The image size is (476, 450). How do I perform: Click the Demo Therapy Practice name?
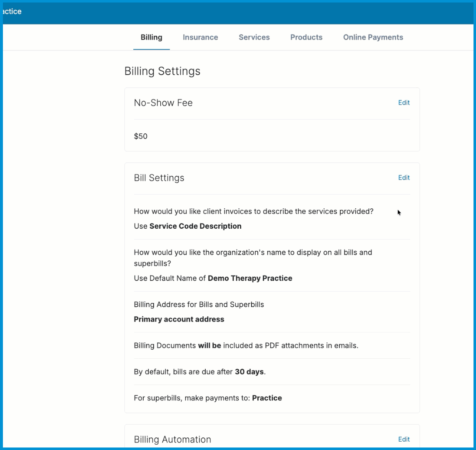pos(250,278)
